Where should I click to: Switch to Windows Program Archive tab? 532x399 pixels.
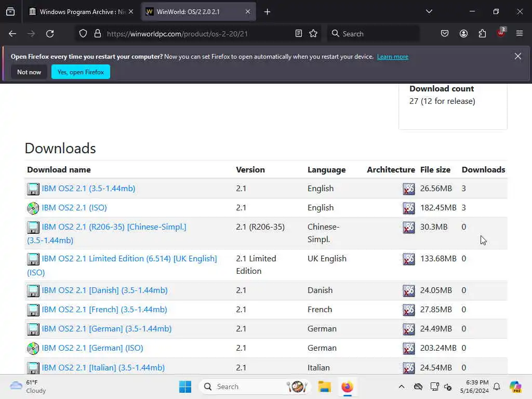coord(77,12)
